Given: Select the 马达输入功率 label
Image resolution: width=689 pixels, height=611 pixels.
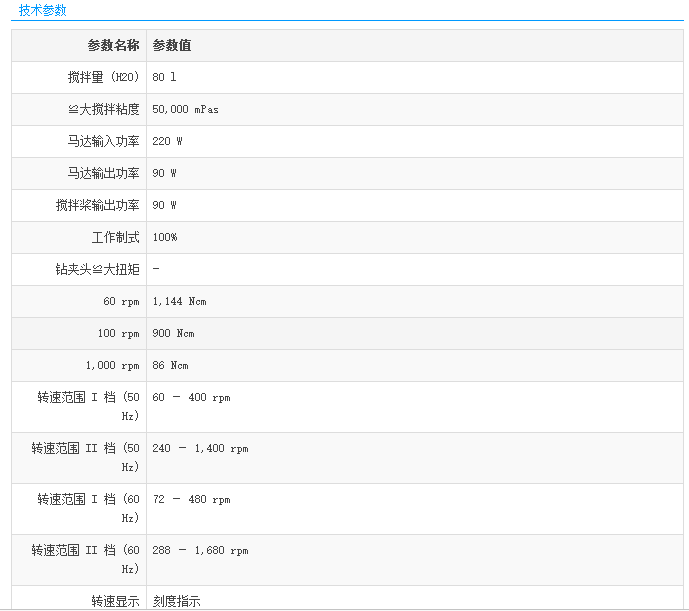Looking at the screenshot, I should 103,141.
